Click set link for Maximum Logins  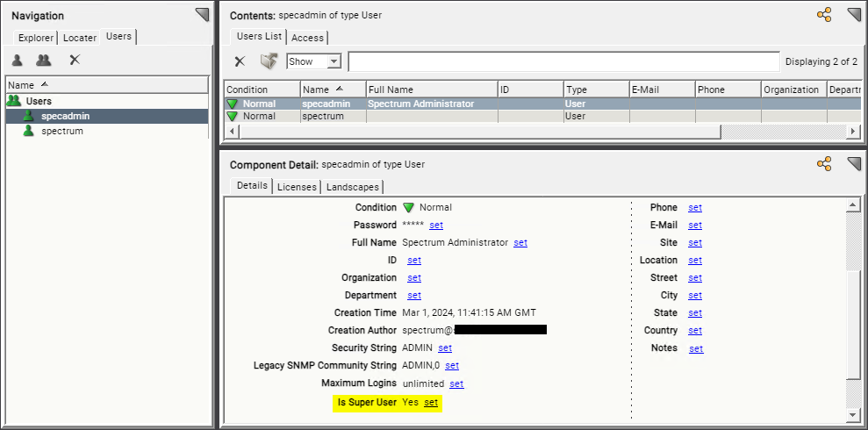coord(456,383)
